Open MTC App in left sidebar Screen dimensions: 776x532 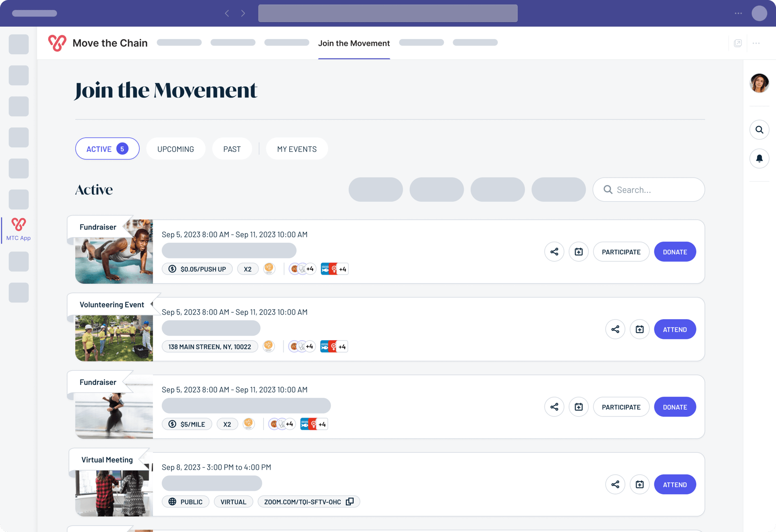click(19, 229)
